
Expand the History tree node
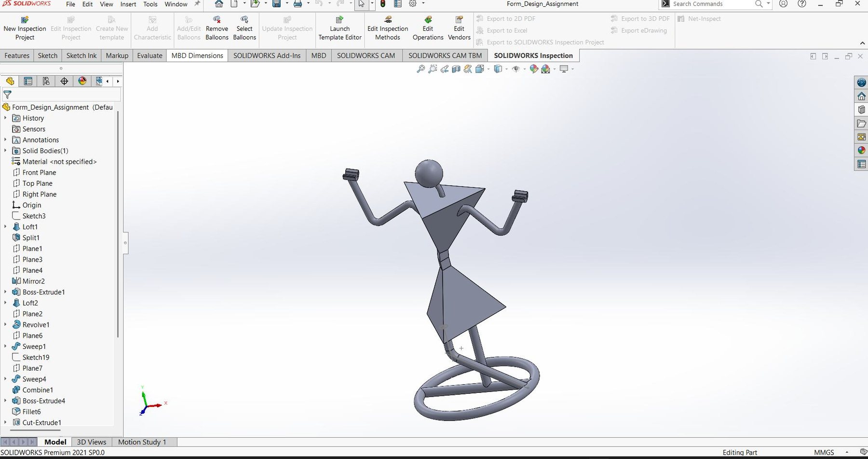click(x=5, y=118)
